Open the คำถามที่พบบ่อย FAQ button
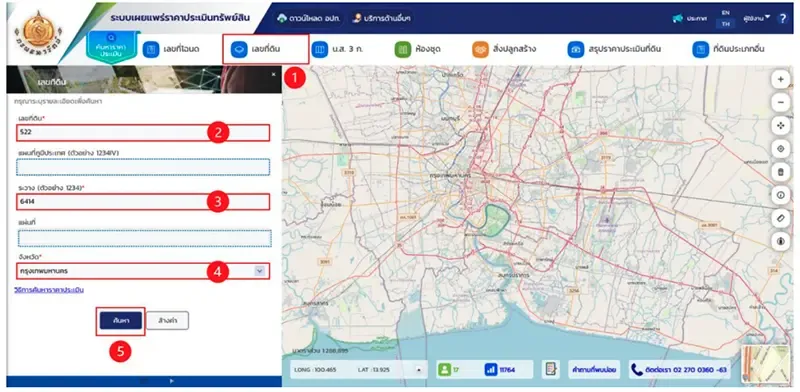This screenshot has height=392, width=800. click(x=594, y=370)
